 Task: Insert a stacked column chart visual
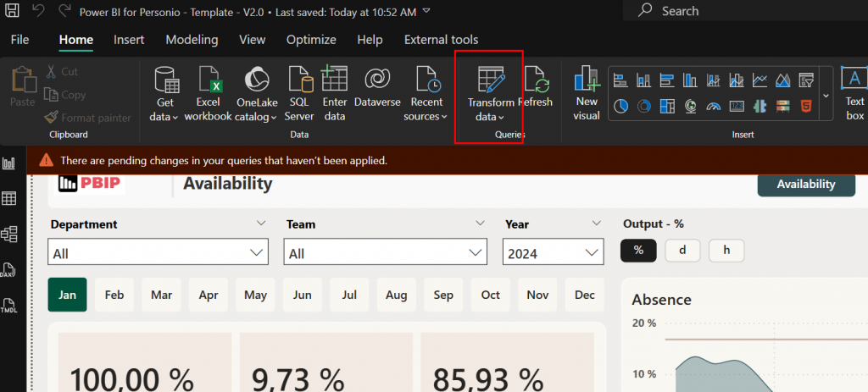[x=644, y=80]
